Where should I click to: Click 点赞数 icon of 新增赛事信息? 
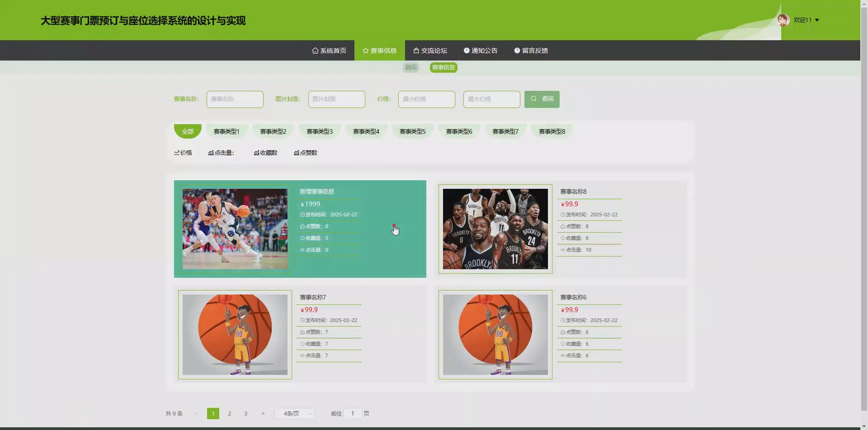[x=302, y=227]
